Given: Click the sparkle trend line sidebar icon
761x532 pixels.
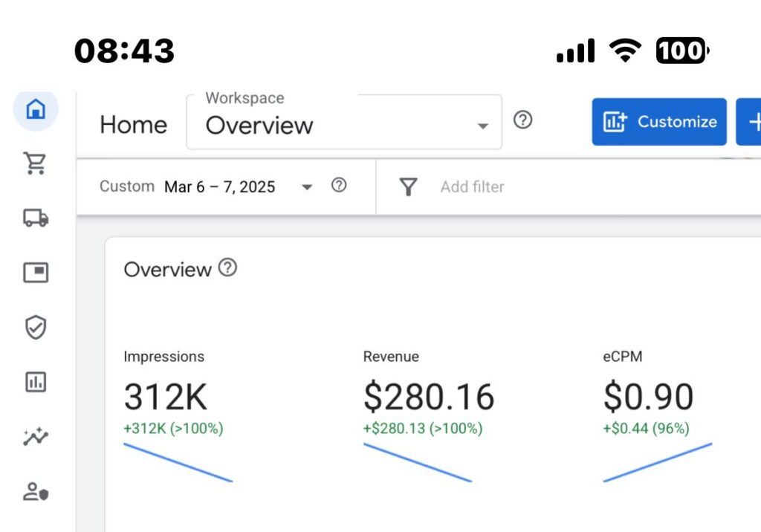Looking at the screenshot, I should [x=36, y=437].
